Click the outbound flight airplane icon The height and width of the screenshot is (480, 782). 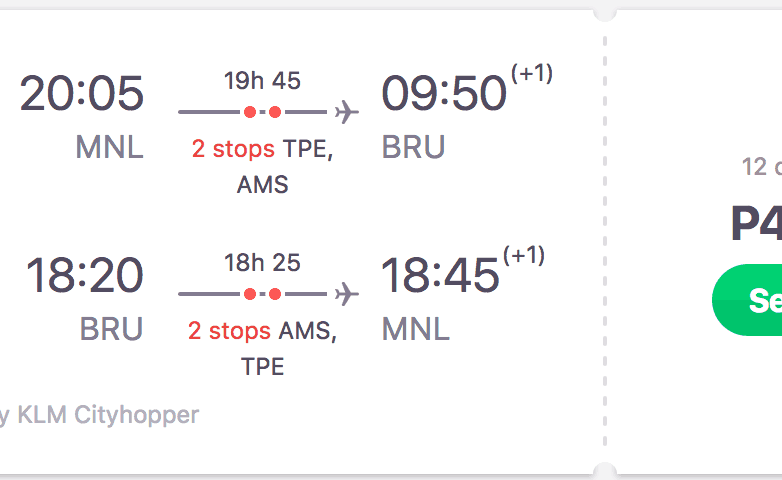tap(347, 112)
